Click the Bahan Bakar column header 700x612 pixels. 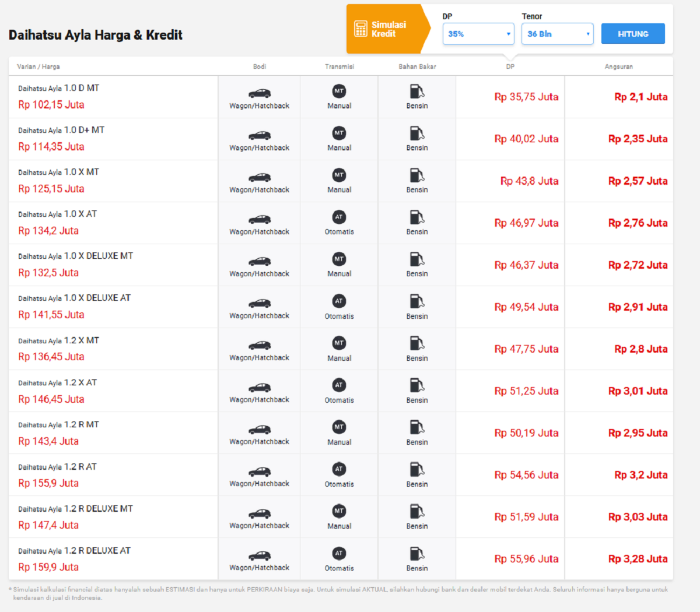(417, 66)
